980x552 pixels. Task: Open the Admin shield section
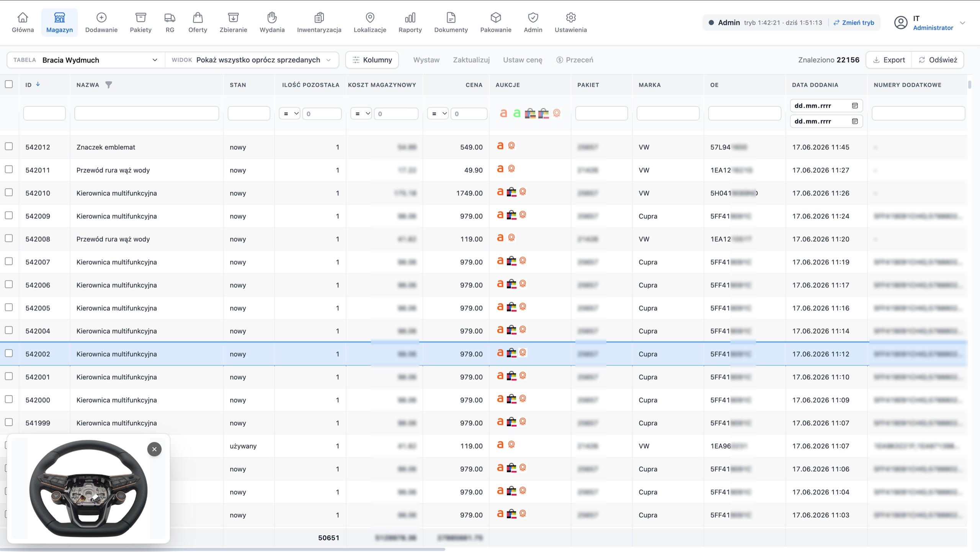click(x=533, y=23)
